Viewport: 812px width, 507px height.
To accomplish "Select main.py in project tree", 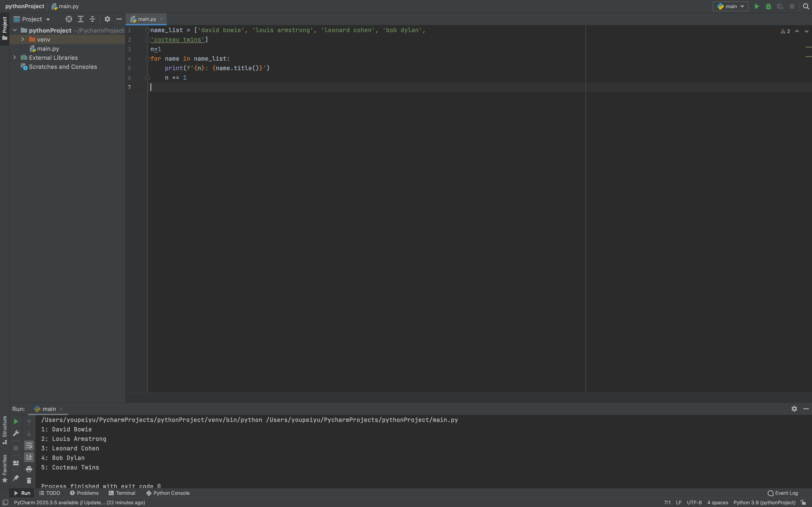I will 48,49.
